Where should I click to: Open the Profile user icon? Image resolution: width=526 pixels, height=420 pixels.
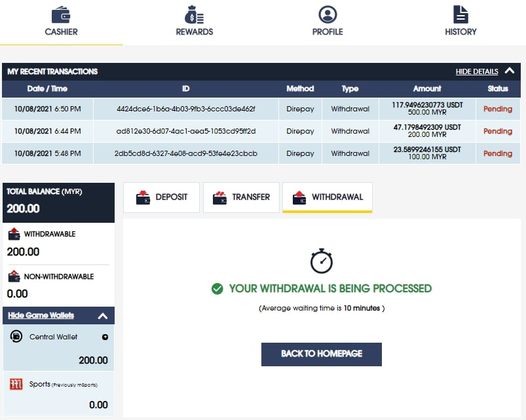328,14
